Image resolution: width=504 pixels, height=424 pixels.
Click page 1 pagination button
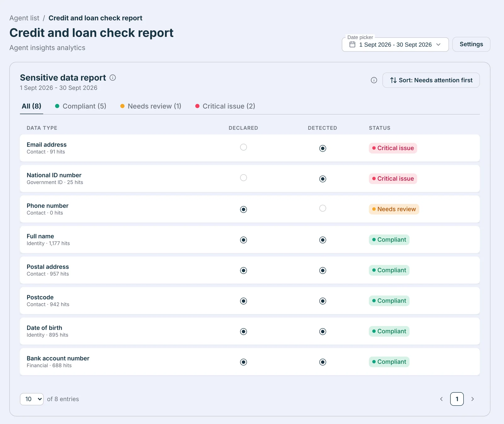(457, 399)
